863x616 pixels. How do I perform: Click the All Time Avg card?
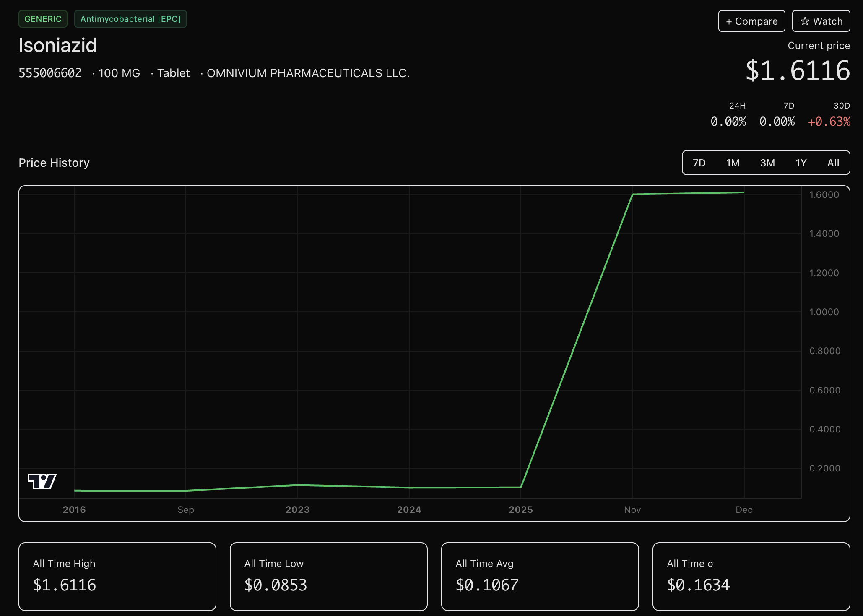pos(540,576)
